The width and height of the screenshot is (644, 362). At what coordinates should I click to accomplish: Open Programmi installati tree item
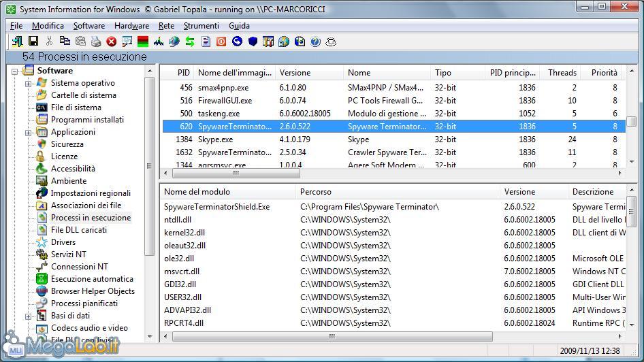click(87, 120)
